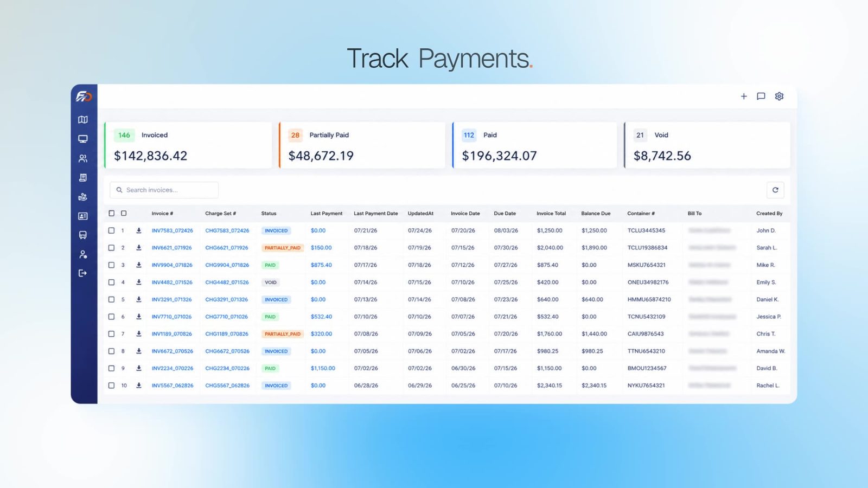Viewport: 868px width, 488px height.
Task: Click the Due Date column header
Action: tap(505, 214)
